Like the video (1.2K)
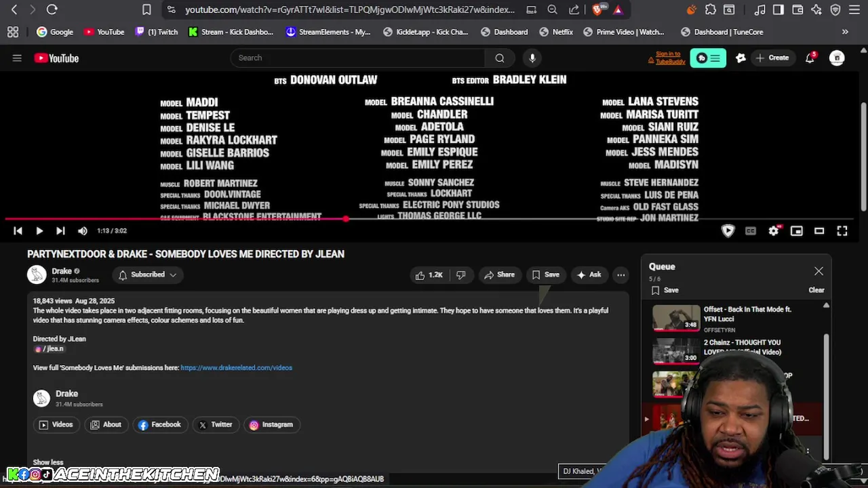 pyautogui.click(x=429, y=274)
